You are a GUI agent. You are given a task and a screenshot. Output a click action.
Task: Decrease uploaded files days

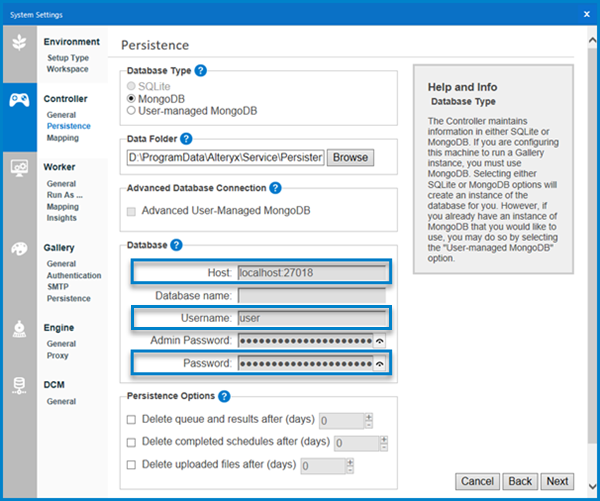(350, 470)
